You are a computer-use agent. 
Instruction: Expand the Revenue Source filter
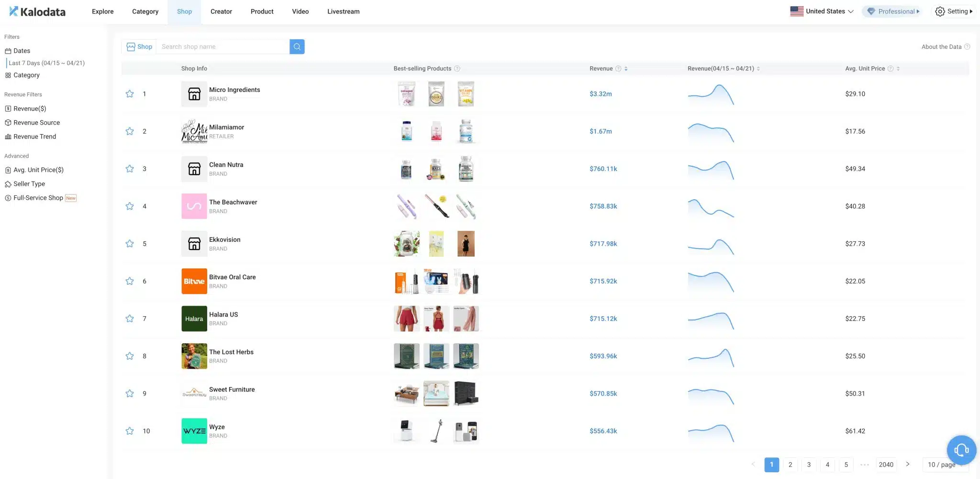(x=32, y=123)
